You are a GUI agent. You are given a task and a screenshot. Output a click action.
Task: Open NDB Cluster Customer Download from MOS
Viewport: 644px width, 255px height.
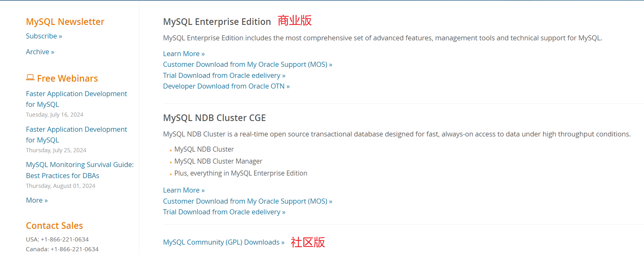[247, 201]
